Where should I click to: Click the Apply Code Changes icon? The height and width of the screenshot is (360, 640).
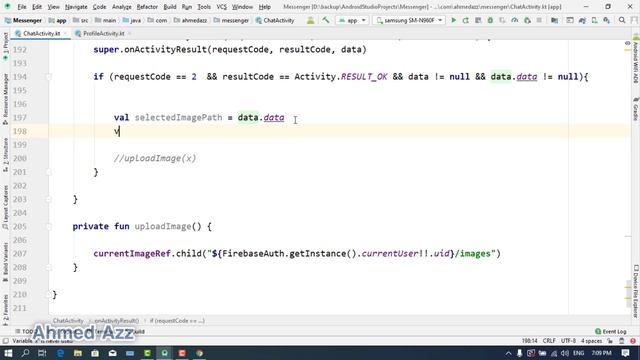click(x=478, y=20)
